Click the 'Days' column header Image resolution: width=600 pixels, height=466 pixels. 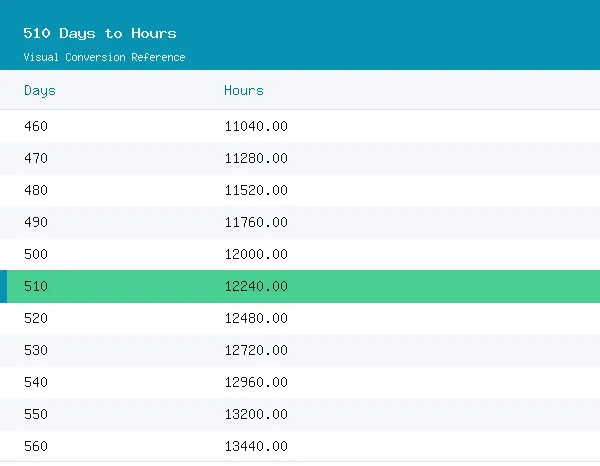pos(40,91)
